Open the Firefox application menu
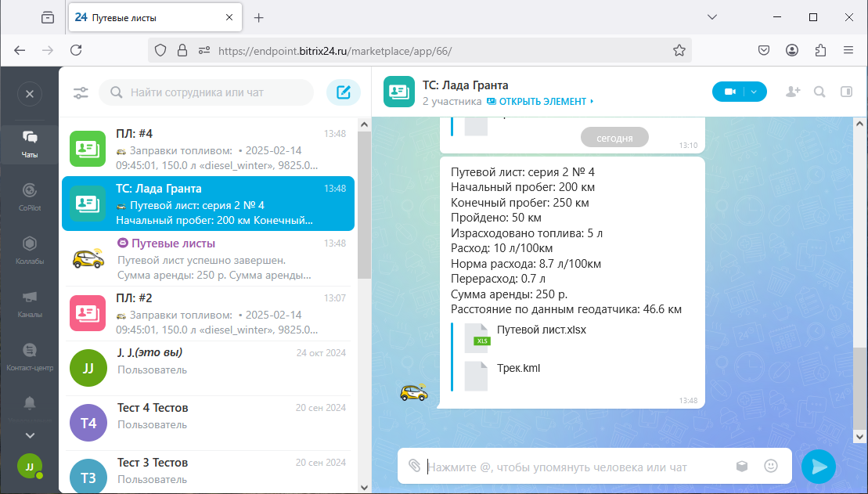868x494 pixels. 848,50
